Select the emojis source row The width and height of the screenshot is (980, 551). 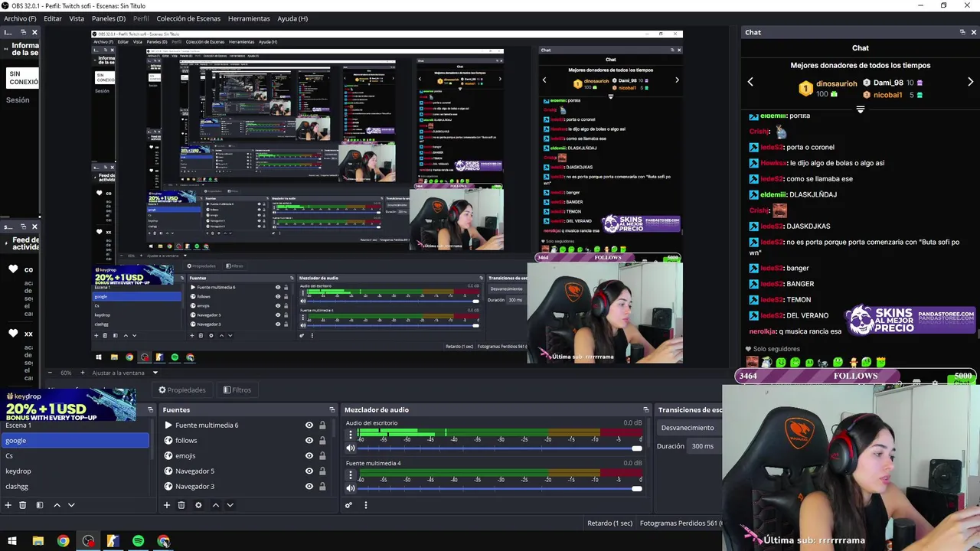tap(247, 456)
